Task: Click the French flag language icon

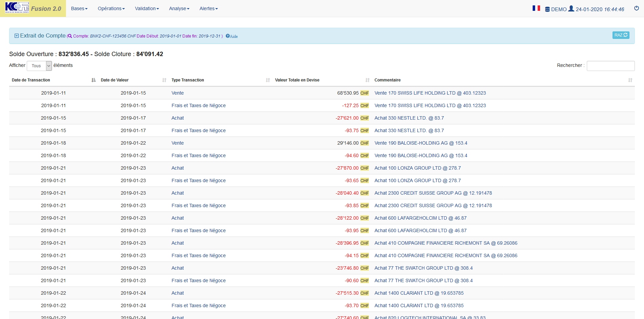Action: pyautogui.click(x=536, y=8)
